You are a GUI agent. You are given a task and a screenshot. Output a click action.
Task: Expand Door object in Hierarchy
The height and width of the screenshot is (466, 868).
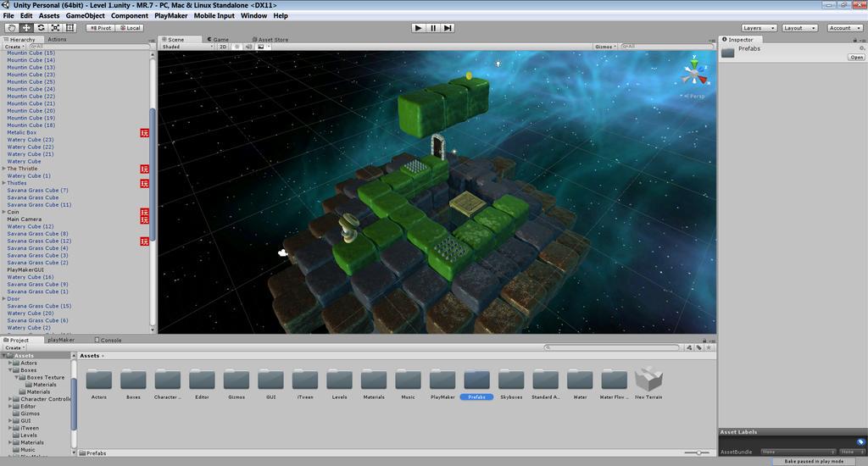[4, 298]
